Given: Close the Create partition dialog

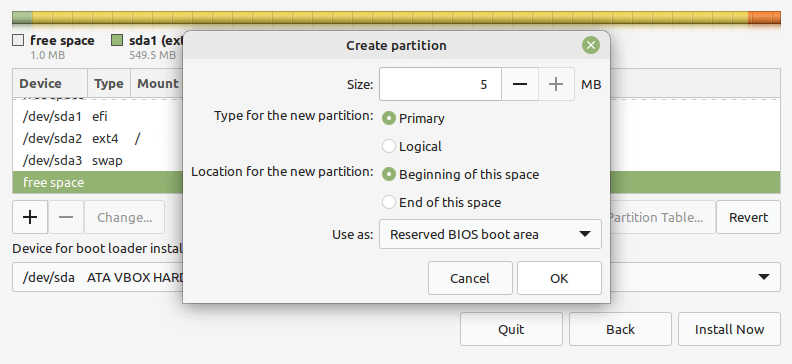Looking at the screenshot, I should 590,45.
